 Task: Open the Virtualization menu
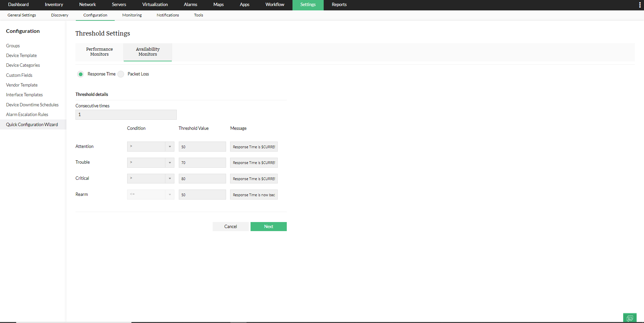click(155, 5)
